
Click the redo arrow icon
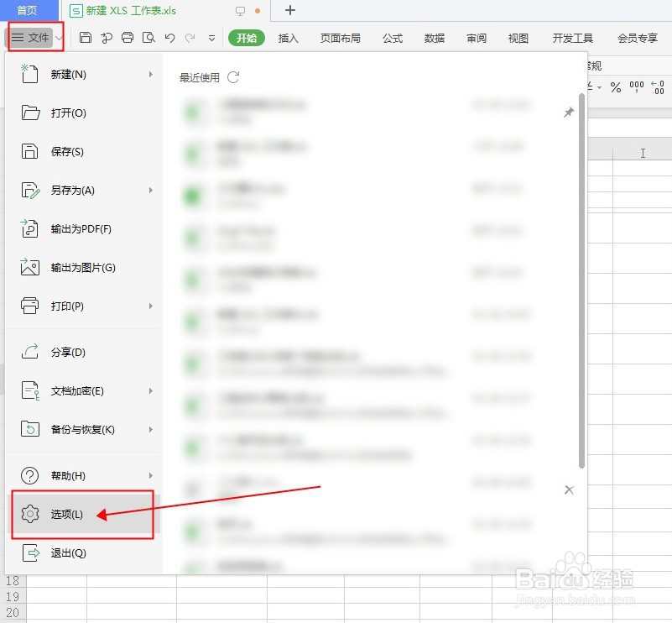click(190, 38)
